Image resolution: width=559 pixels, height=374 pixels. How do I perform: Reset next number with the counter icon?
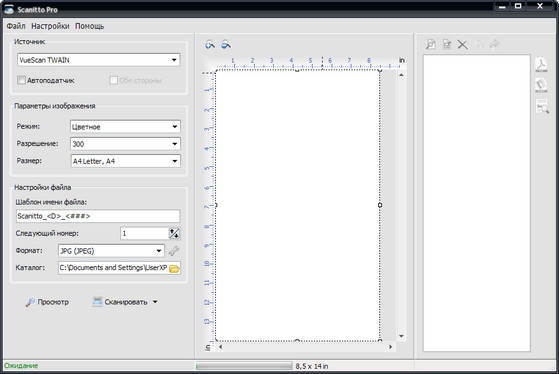[174, 234]
